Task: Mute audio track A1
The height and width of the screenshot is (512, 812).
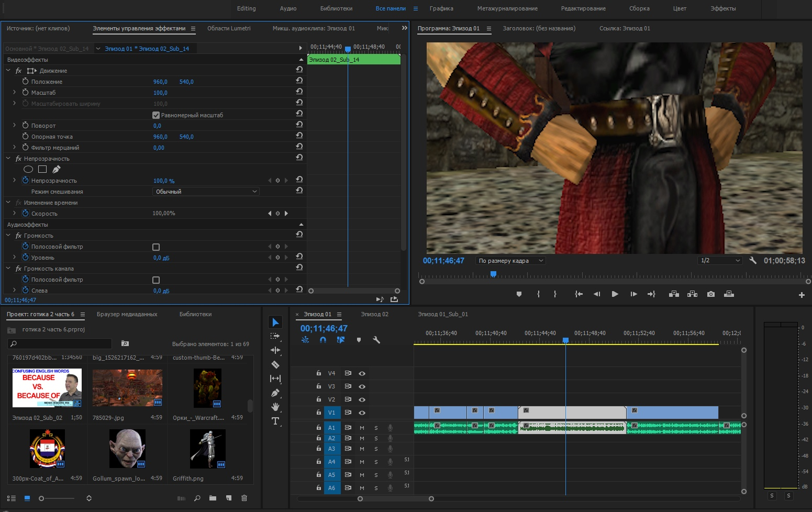Action: pos(362,428)
